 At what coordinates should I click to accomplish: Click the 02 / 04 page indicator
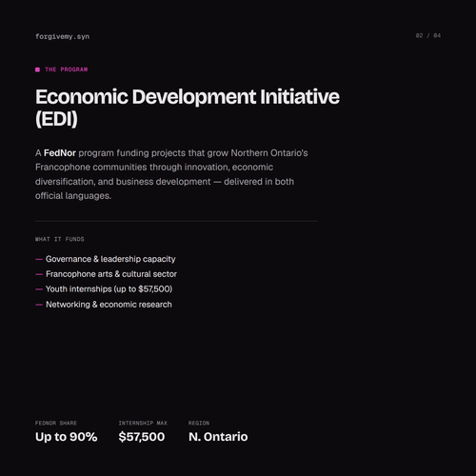pyautogui.click(x=428, y=35)
